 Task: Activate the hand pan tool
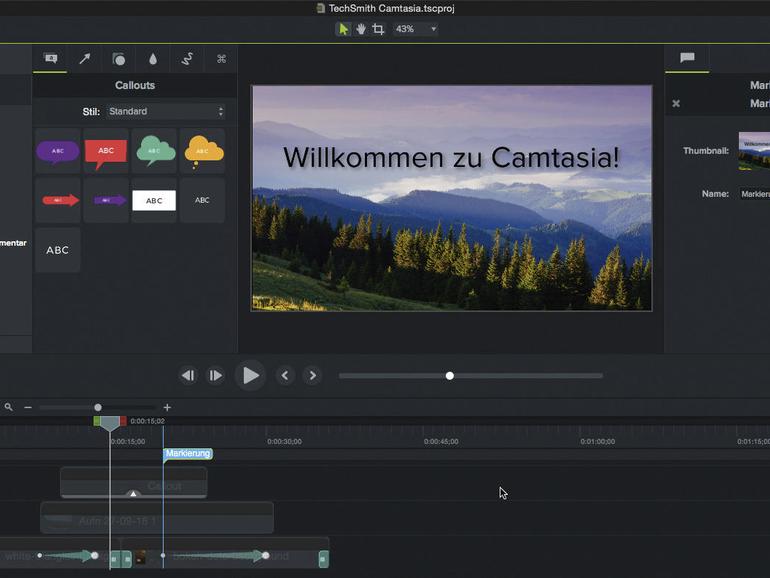click(x=361, y=29)
